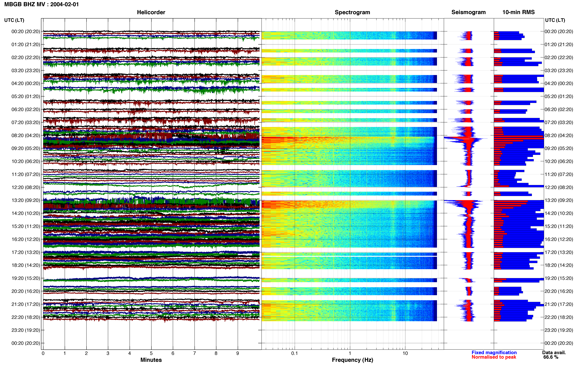The height and width of the screenshot is (368, 588).
Task: Click the left time label '15:20 (11:20)'
Action: point(26,226)
